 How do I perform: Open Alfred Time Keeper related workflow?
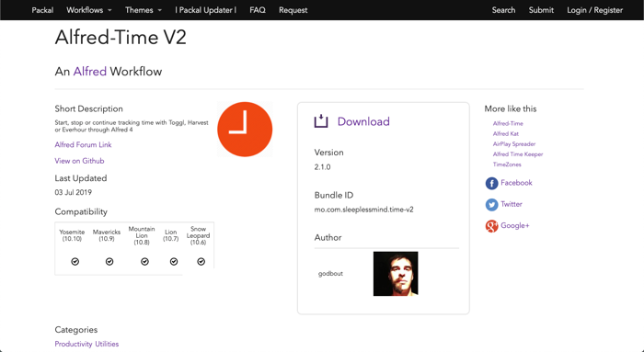click(518, 153)
